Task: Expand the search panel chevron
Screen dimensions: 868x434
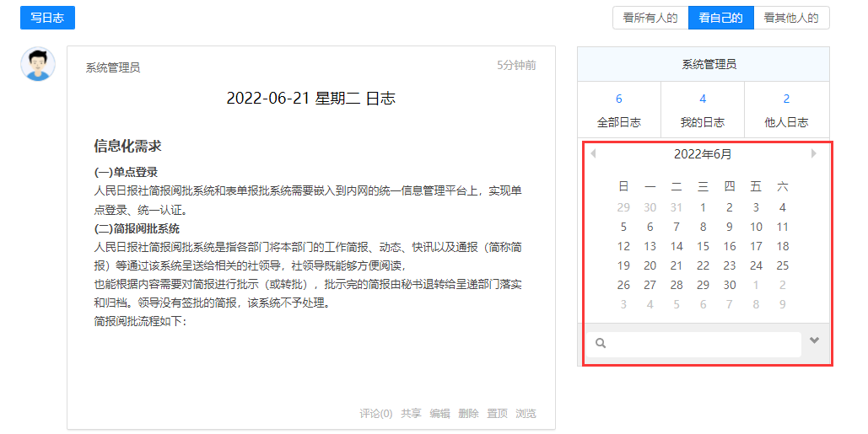Action: coord(814,340)
